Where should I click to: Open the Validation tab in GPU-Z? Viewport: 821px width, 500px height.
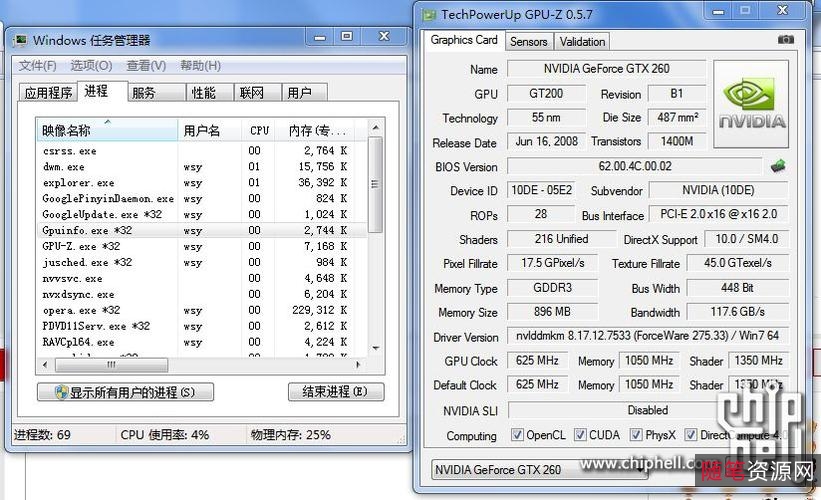pos(582,41)
